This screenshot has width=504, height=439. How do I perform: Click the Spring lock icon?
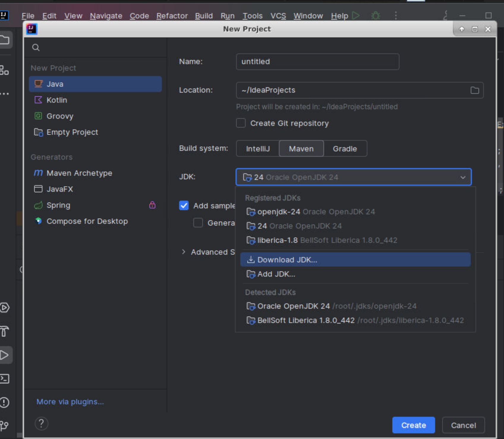click(152, 205)
